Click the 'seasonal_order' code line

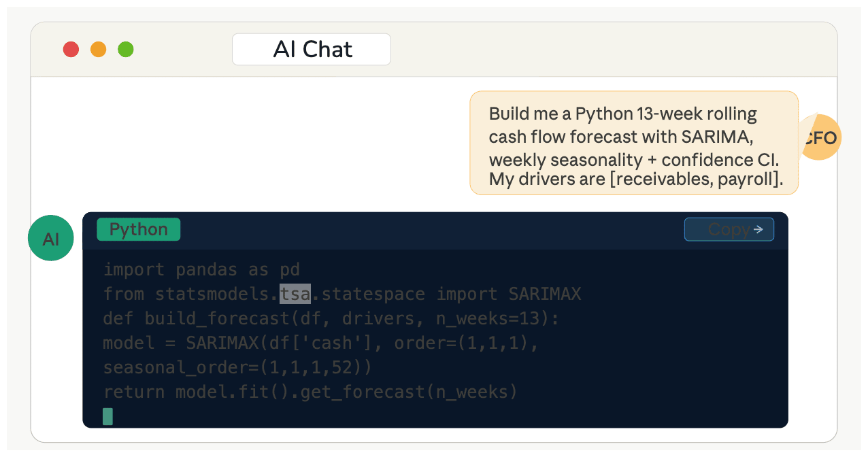coord(237,368)
